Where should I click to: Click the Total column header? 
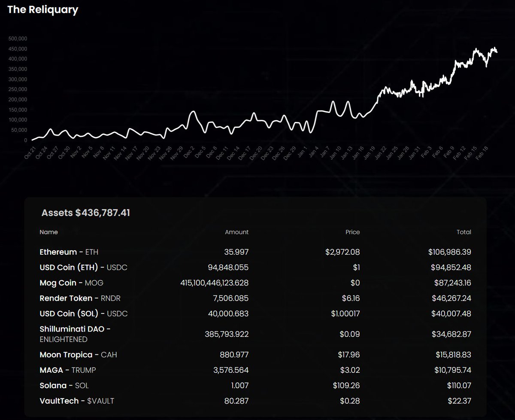click(x=463, y=232)
